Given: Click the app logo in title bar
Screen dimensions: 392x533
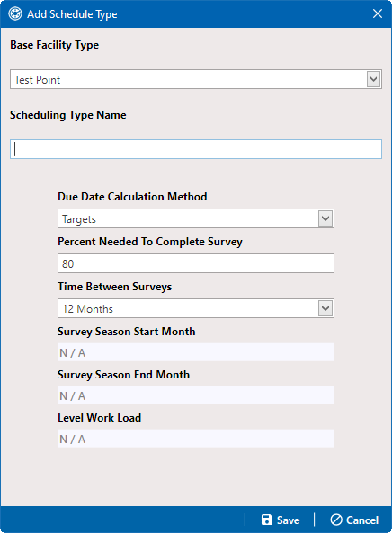Looking at the screenshot, I should coord(15,14).
